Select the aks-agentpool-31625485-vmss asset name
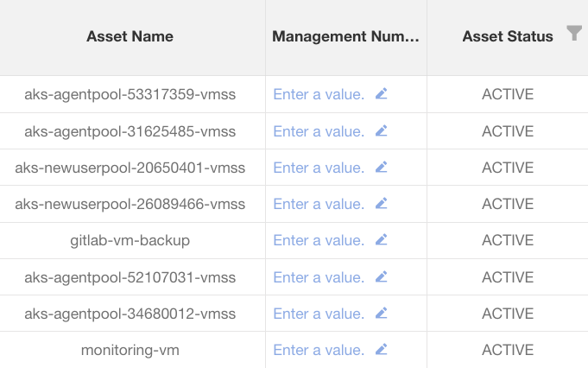The height and width of the screenshot is (368, 588). click(130, 131)
